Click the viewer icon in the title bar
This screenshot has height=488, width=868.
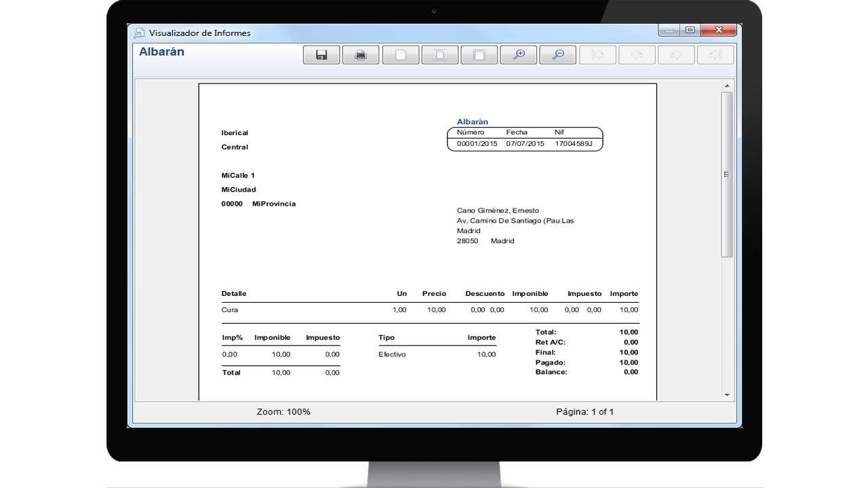coord(139,33)
